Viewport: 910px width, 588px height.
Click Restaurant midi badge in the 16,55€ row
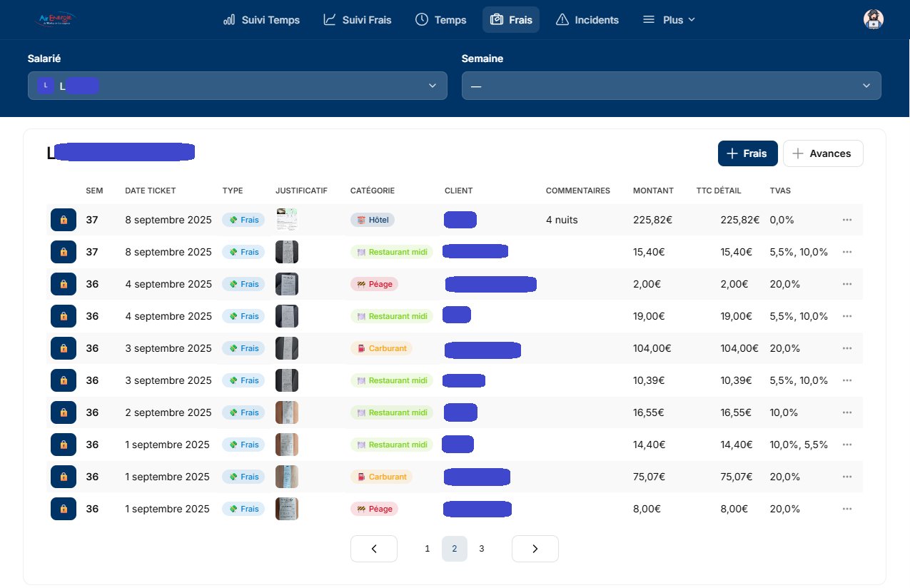tap(392, 412)
